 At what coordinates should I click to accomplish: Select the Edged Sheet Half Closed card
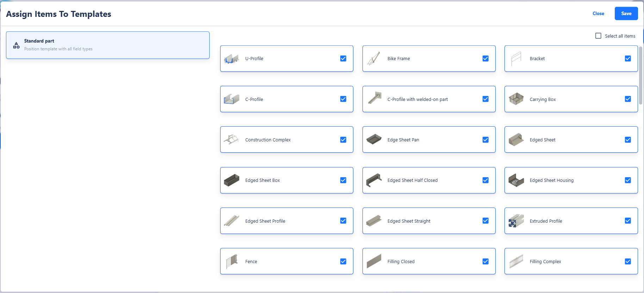pos(428,180)
